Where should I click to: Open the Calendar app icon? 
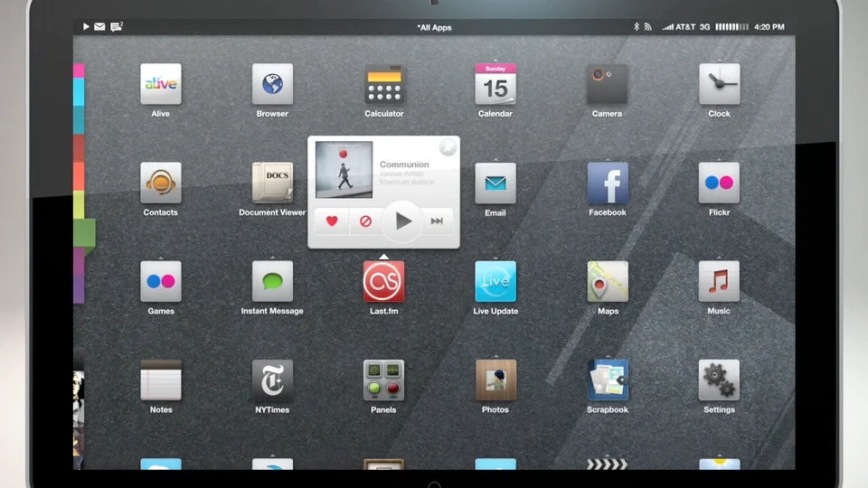click(x=495, y=84)
